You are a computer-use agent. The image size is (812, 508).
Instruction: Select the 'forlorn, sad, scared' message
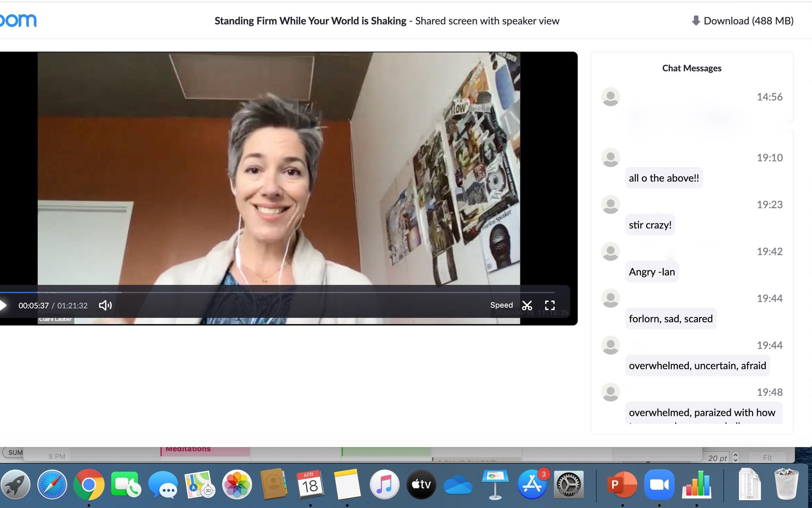[x=671, y=319]
